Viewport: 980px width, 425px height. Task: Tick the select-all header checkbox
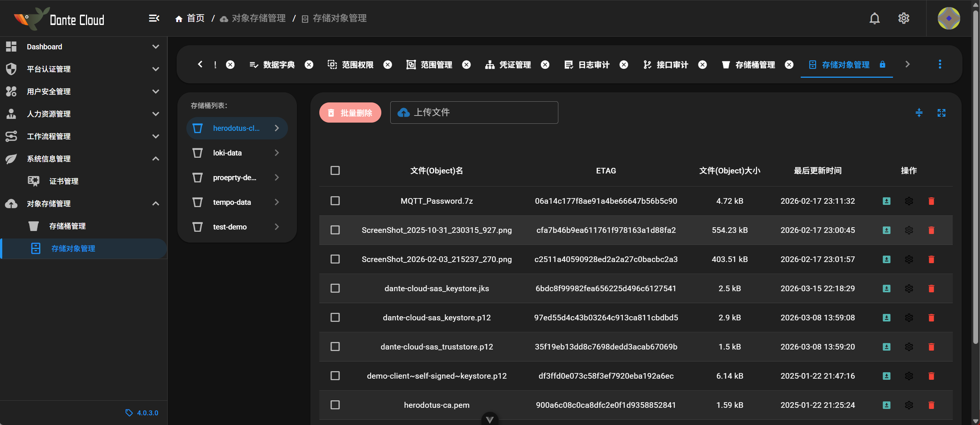tap(335, 170)
